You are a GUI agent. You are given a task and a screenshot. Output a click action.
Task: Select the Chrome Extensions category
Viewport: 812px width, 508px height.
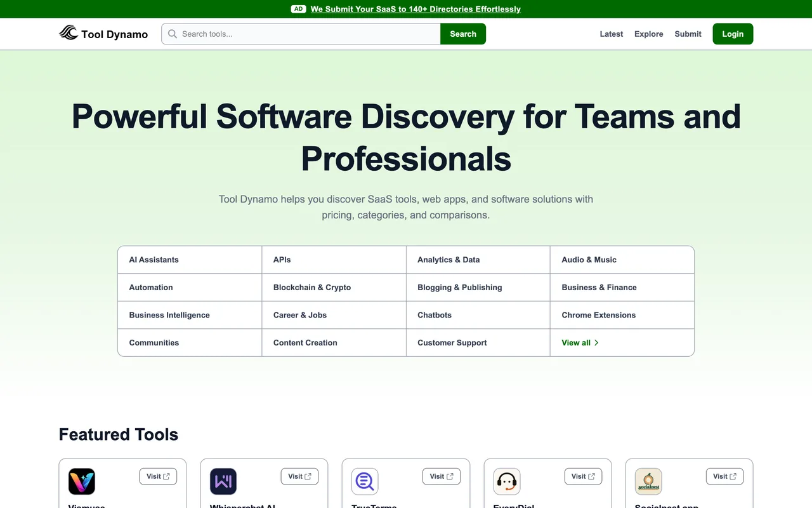tap(622, 315)
